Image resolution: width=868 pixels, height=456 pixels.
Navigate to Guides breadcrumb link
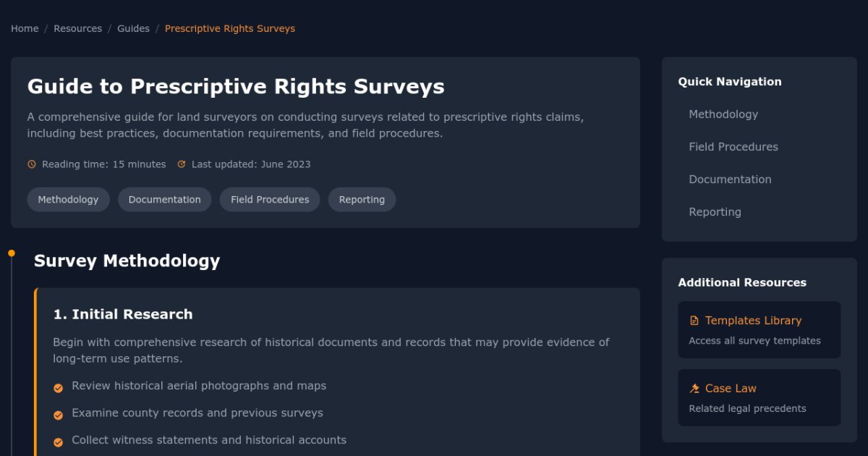point(133,29)
